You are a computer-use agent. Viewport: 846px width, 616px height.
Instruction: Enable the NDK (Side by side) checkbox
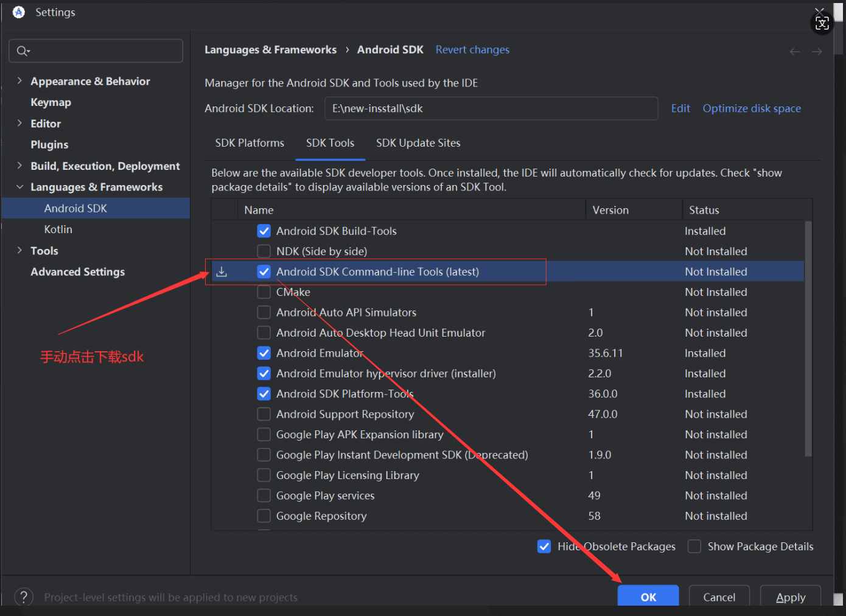click(264, 251)
